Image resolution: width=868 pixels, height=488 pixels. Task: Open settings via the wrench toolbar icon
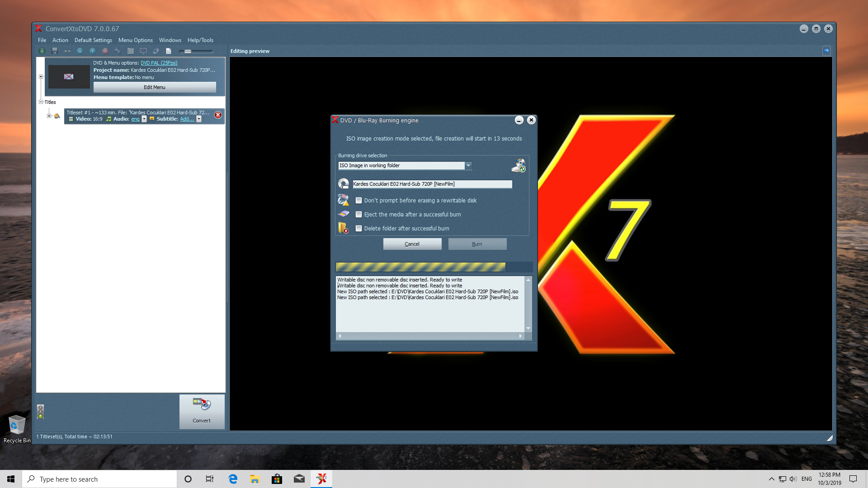coord(118,51)
